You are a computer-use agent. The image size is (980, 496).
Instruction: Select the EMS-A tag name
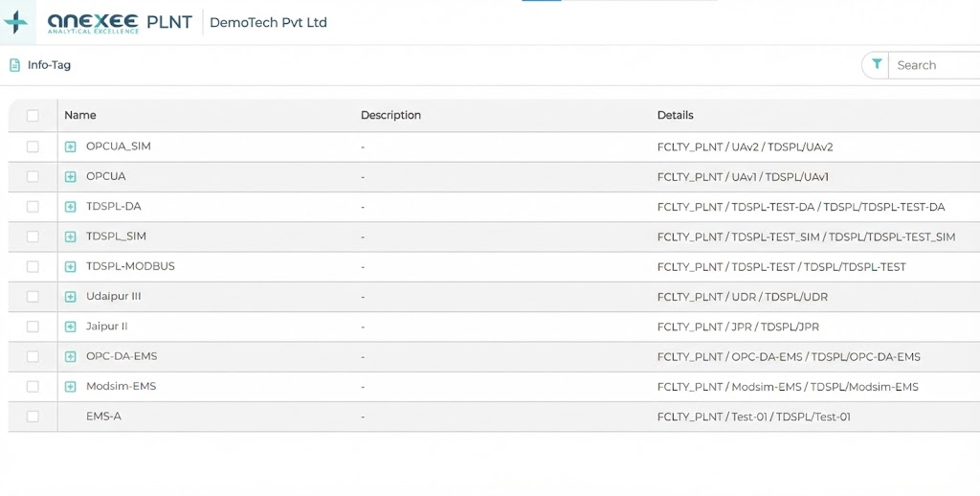pos(103,417)
